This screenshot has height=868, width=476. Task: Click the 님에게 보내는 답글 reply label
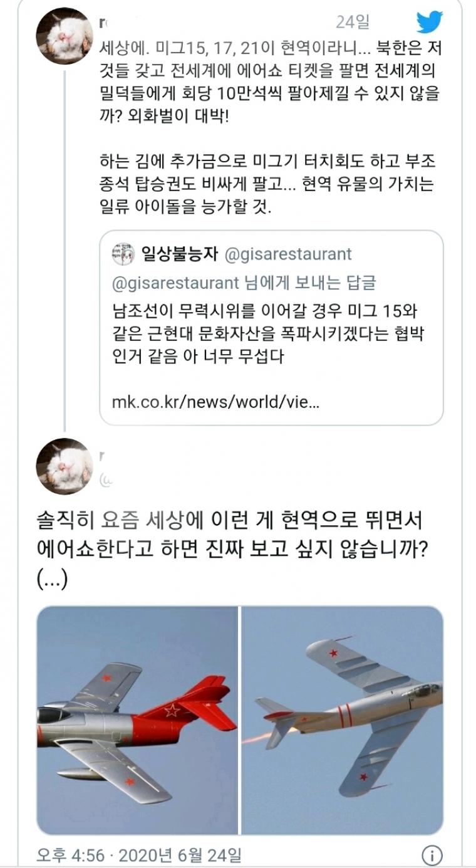coord(308,283)
